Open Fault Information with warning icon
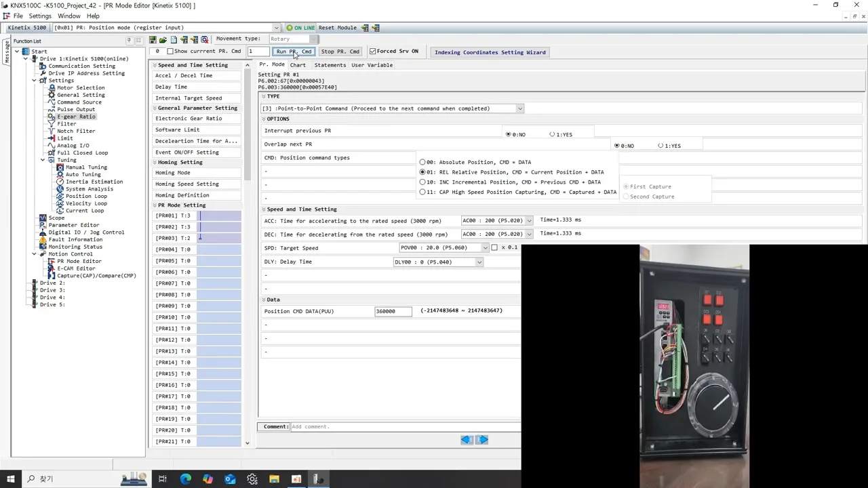The width and height of the screenshot is (868, 488). pyautogui.click(x=75, y=239)
